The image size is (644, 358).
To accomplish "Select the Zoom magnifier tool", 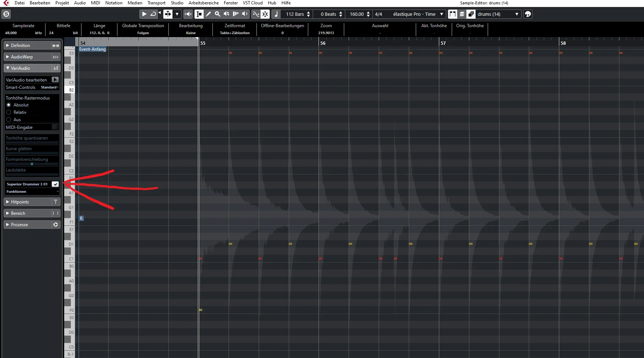I will tap(217, 14).
